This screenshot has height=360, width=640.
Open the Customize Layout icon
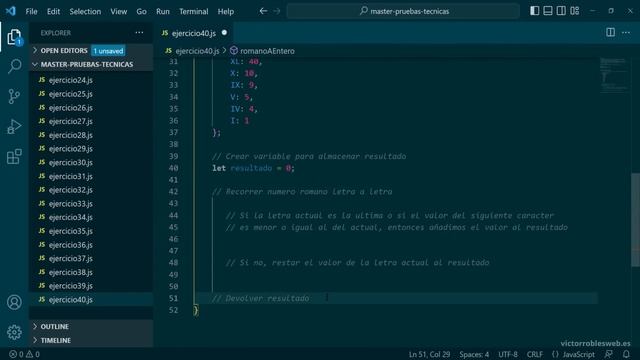point(575,11)
